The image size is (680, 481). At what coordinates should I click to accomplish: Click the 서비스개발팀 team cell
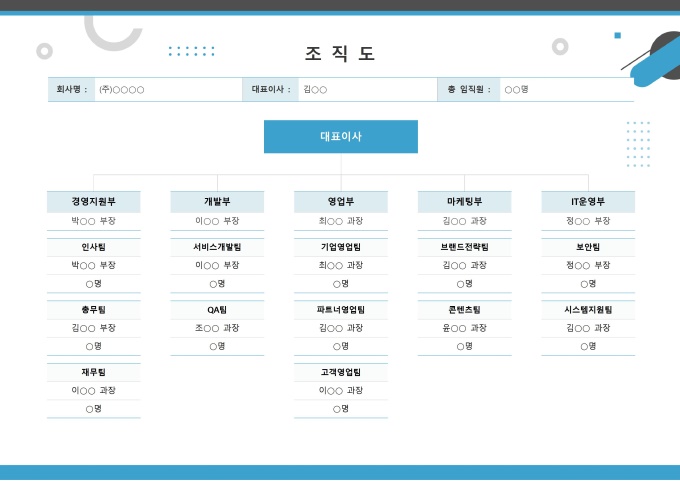217,247
